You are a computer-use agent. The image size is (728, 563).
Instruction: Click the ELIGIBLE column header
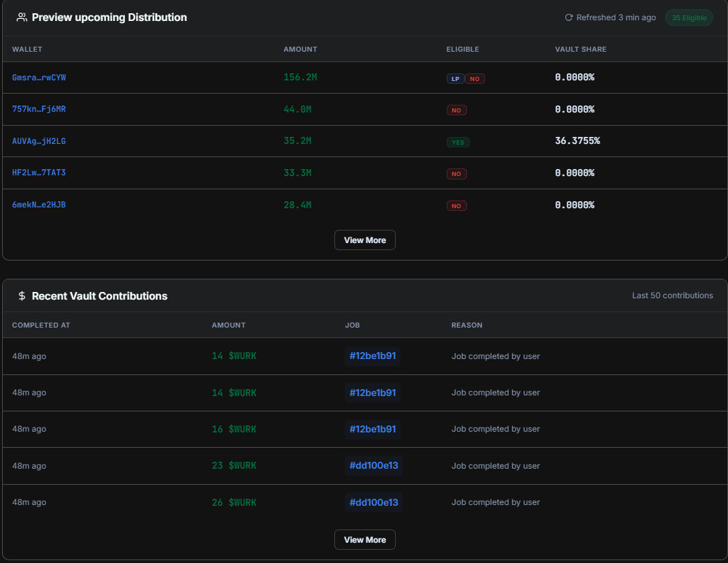(x=463, y=49)
